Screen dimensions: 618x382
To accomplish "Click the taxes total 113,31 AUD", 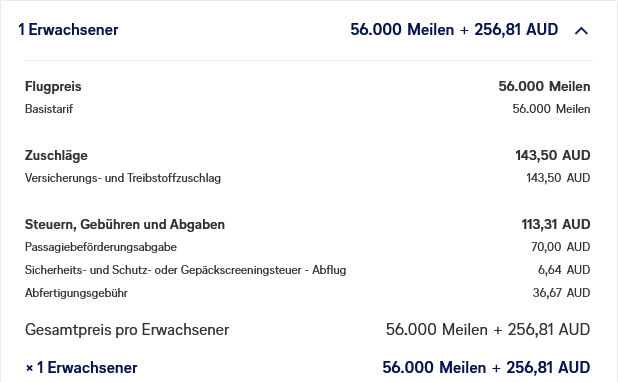I will pyautogui.click(x=556, y=224).
